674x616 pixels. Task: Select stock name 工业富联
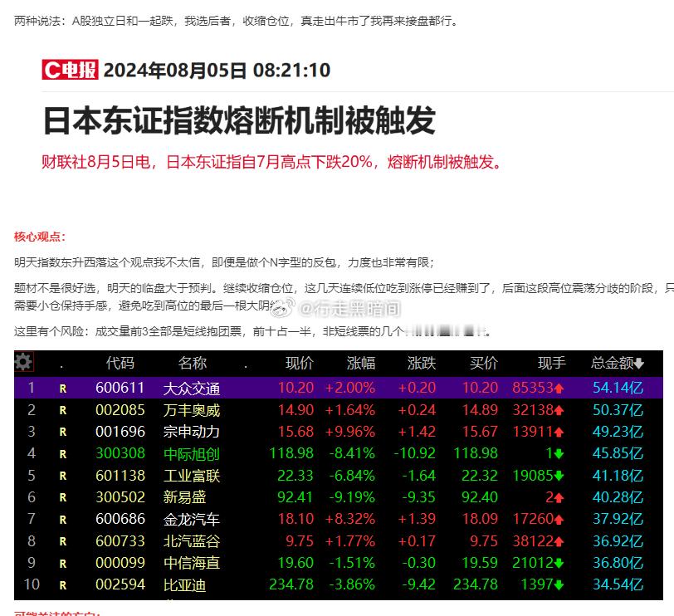coord(192,477)
